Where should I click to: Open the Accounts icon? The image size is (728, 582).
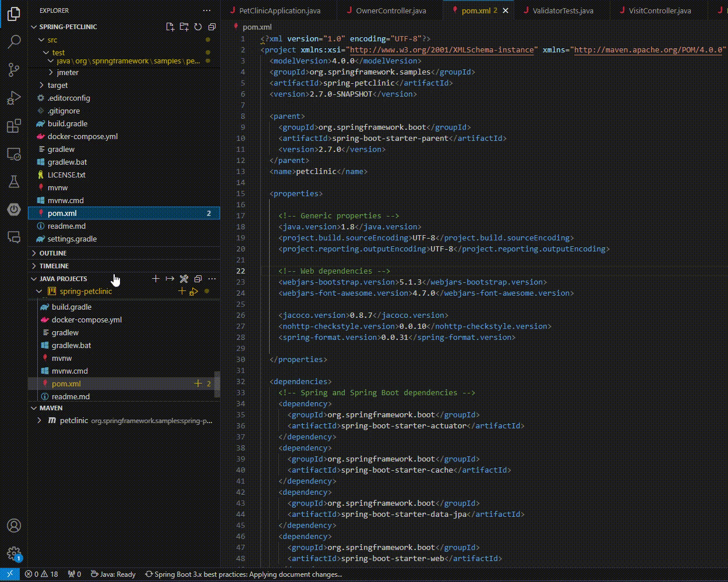tap(14, 526)
